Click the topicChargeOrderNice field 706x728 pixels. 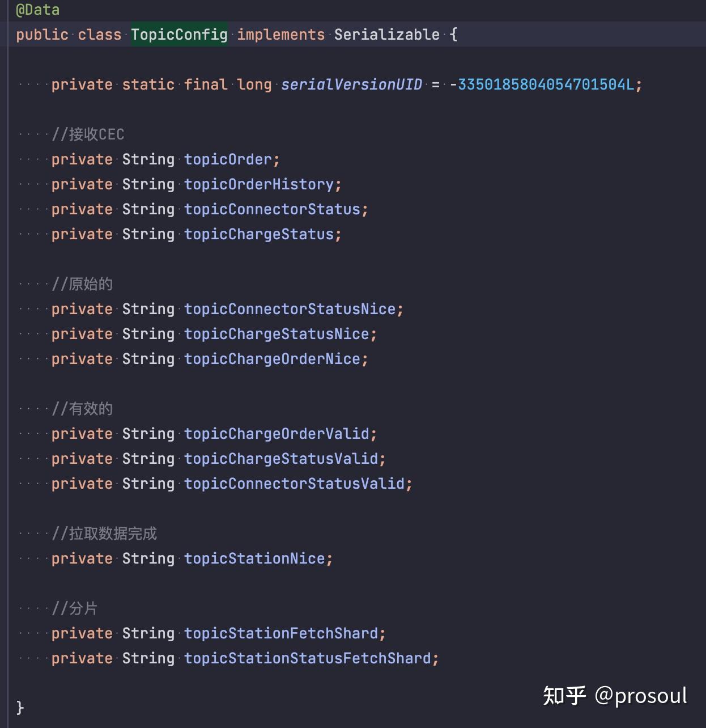click(272, 359)
